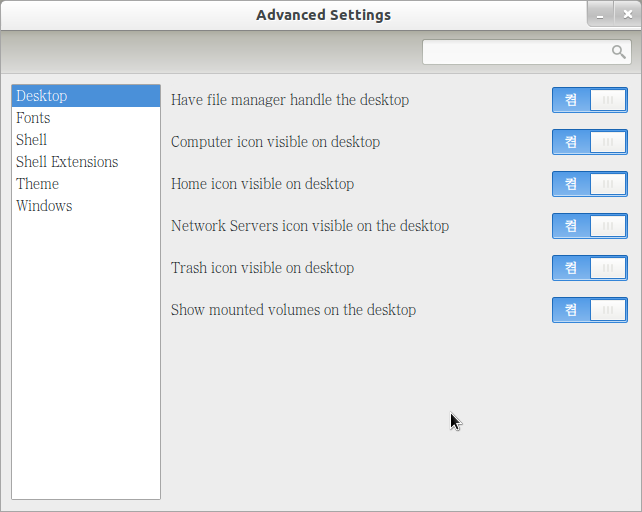642x512 pixels.
Task: Click the search magnifier icon
Action: [x=618, y=52]
